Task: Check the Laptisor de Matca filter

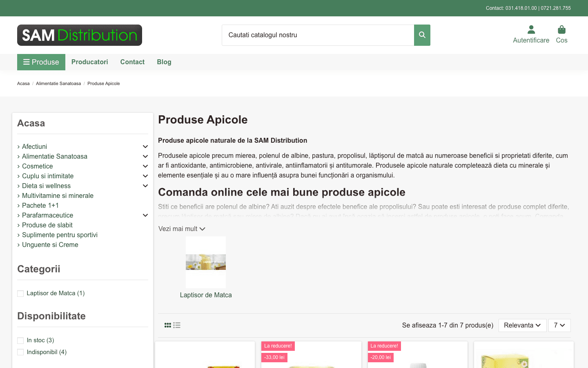Action: [20, 294]
